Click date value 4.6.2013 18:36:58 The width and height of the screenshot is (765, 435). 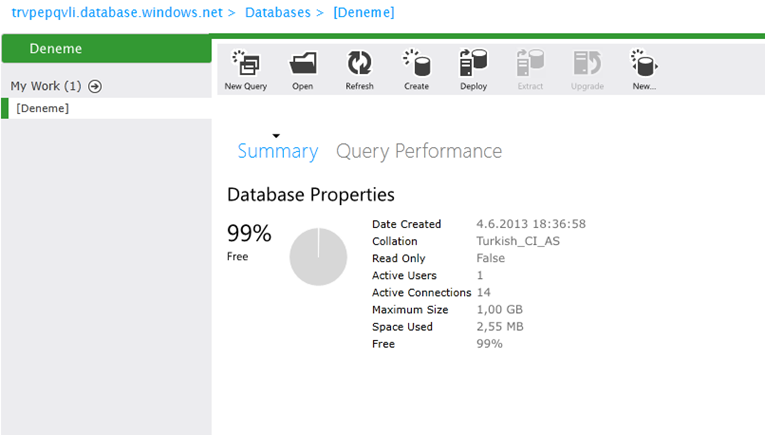[531, 224]
